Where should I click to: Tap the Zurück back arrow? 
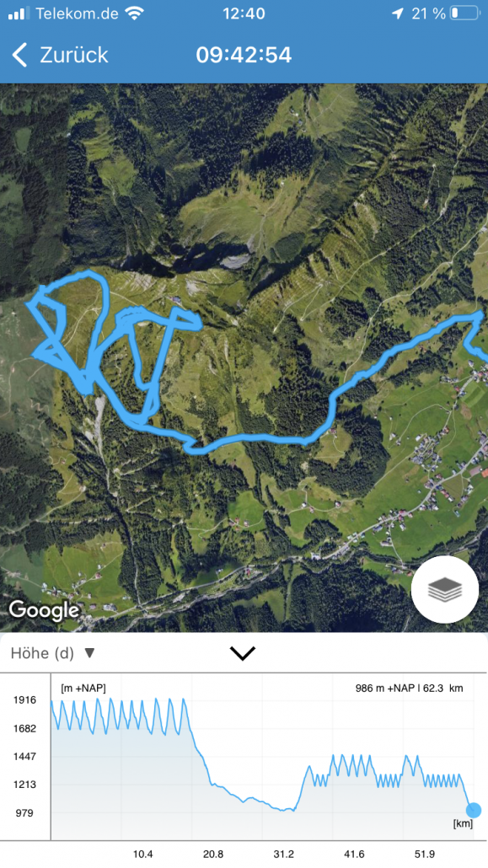19,55
